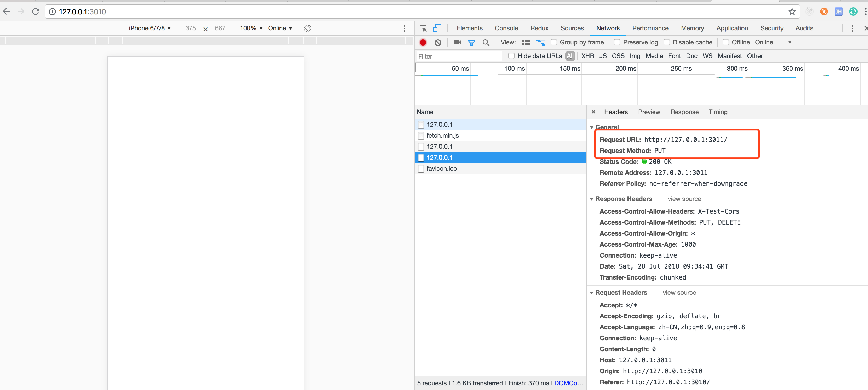
Task: Toggle device toolbar icon
Action: pos(437,28)
